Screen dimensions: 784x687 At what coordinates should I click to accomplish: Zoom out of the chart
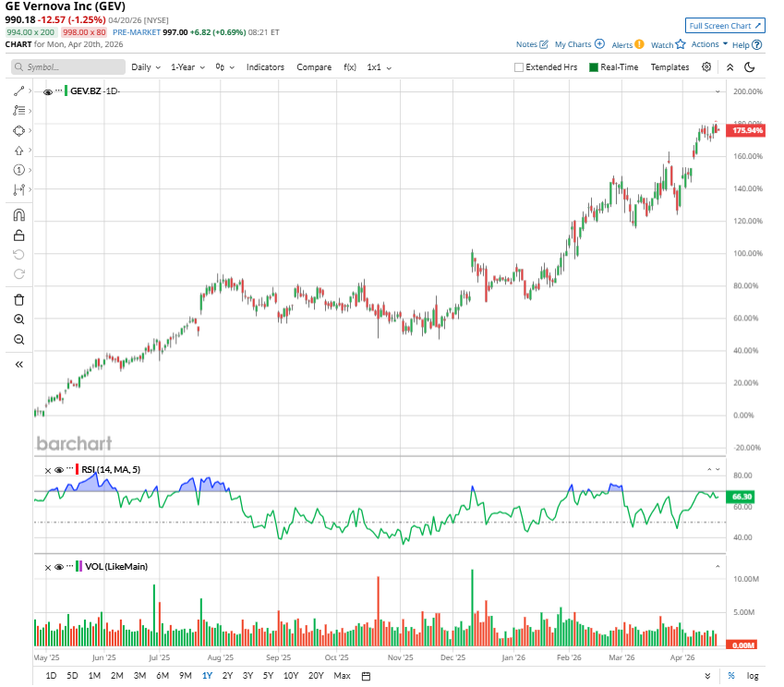pos(18,340)
